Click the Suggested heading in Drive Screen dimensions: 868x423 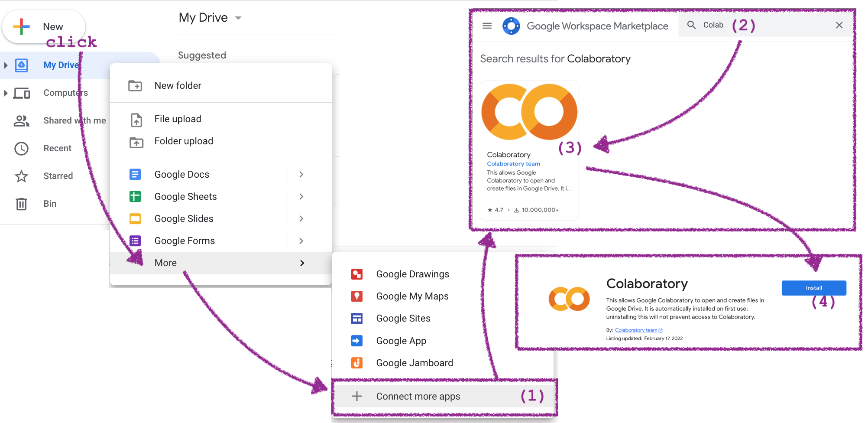pos(202,55)
